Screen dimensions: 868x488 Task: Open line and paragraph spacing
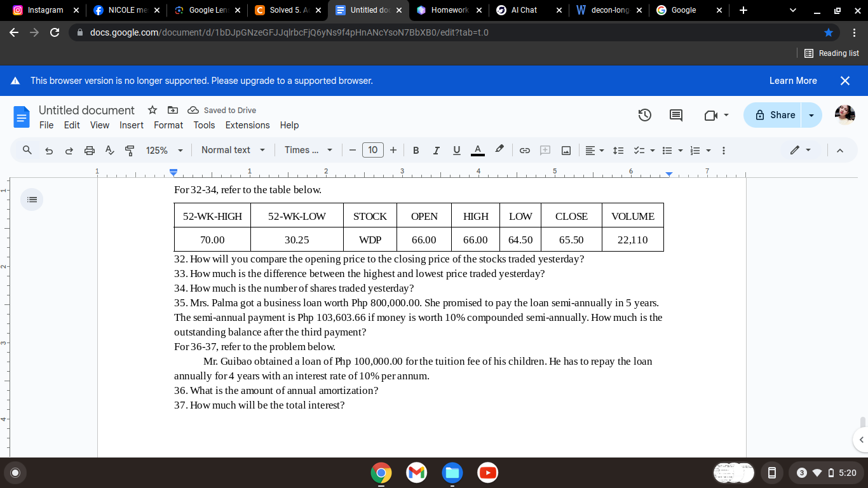(618, 151)
